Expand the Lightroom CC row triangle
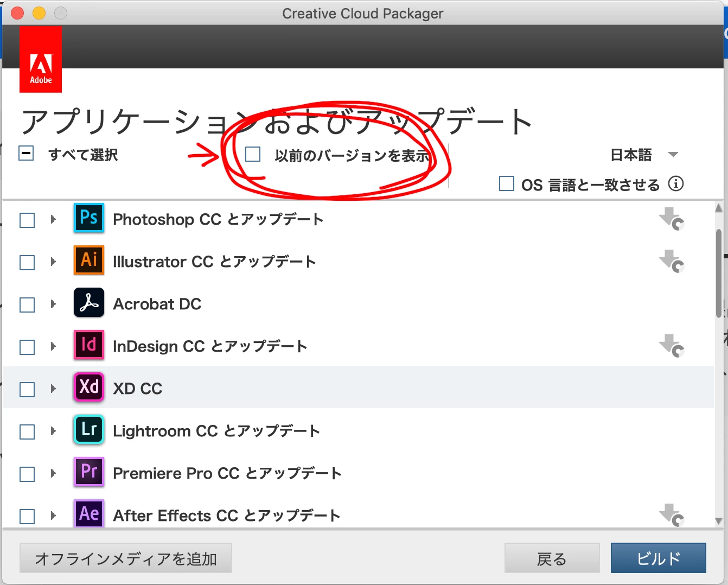 click(53, 431)
